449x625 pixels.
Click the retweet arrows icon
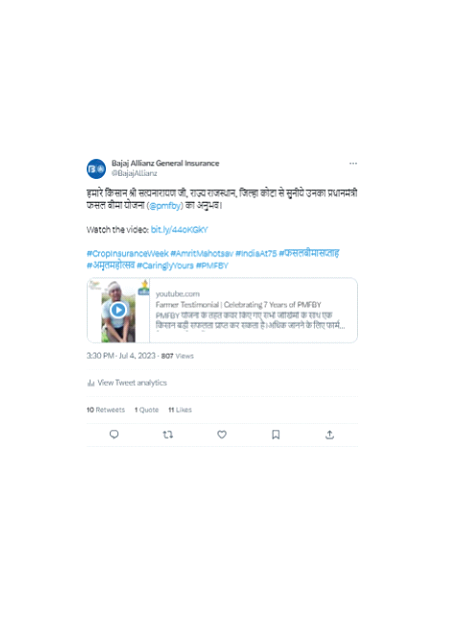(x=168, y=434)
